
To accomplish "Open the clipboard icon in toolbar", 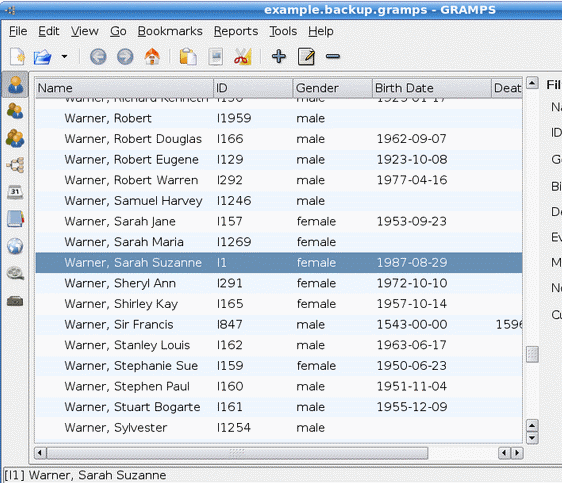I will coord(188,56).
